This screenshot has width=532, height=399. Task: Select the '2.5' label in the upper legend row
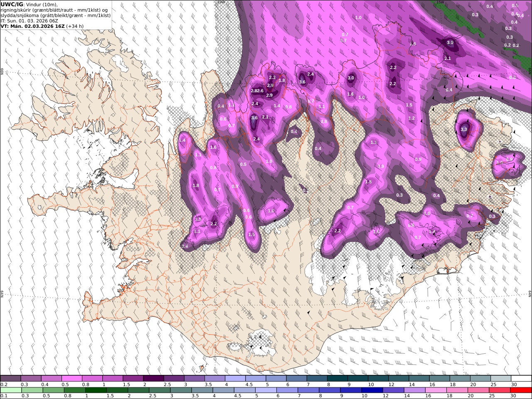(x=167, y=384)
